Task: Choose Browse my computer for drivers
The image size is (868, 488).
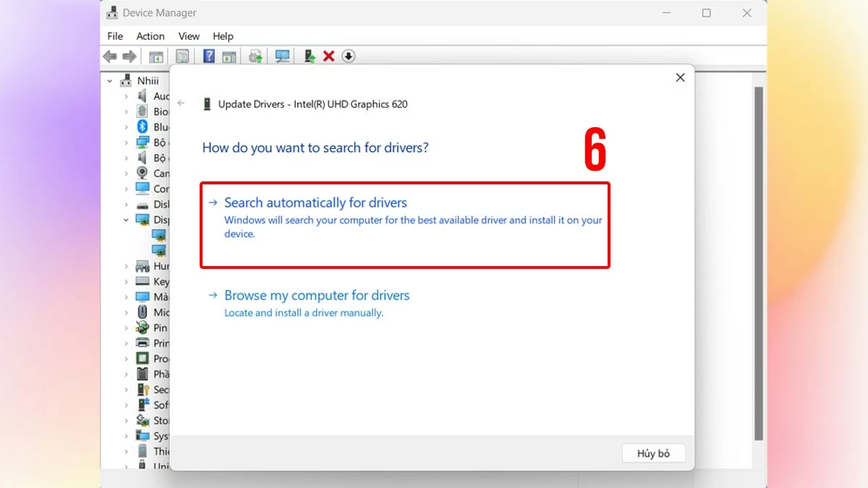Action: pos(317,296)
